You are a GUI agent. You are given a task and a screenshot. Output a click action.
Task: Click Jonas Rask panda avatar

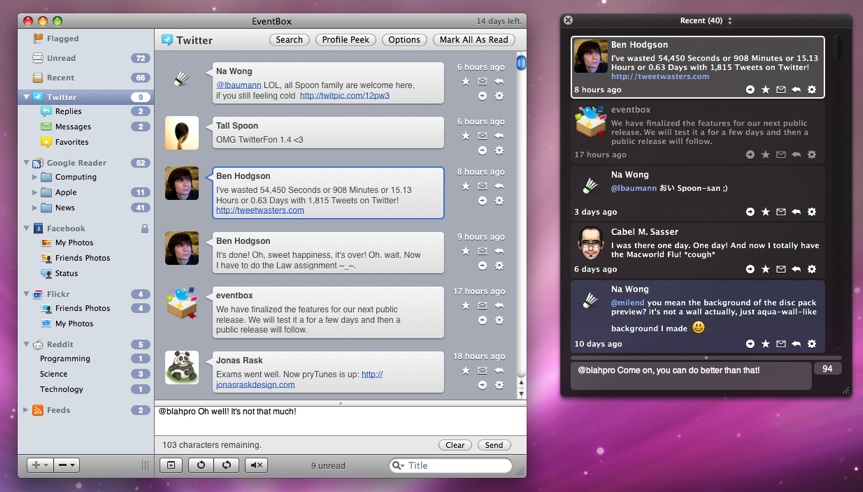[x=182, y=367]
